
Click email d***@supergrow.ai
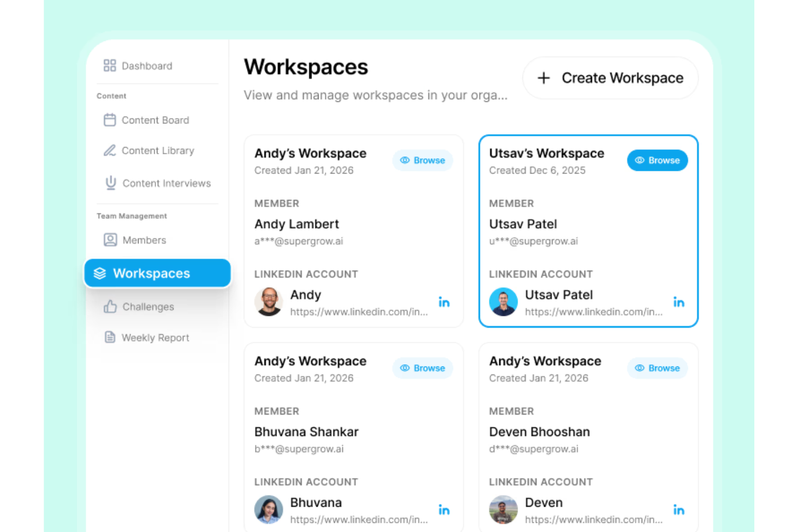tap(533, 449)
